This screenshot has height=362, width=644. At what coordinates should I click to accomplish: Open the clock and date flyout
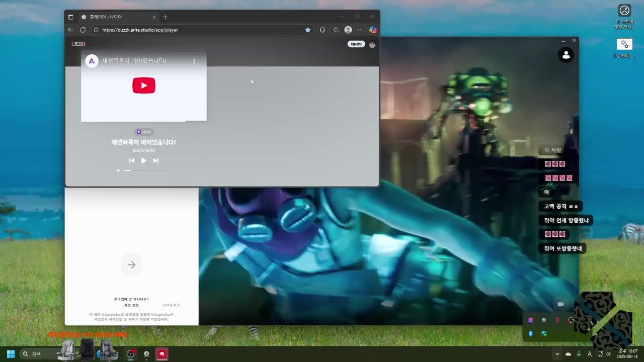pyautogui.click(x=628, y=354)
